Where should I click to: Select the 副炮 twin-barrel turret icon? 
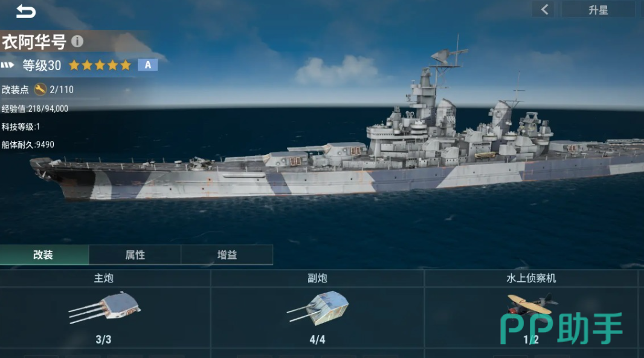[318, 307]
